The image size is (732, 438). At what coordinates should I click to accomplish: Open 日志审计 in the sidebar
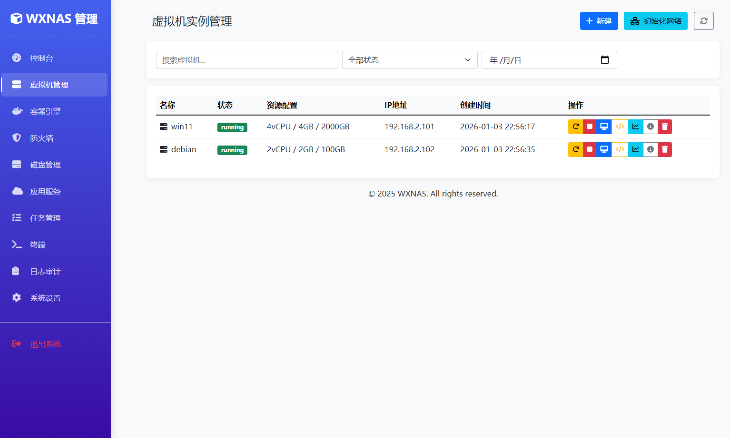pos(54,271)
